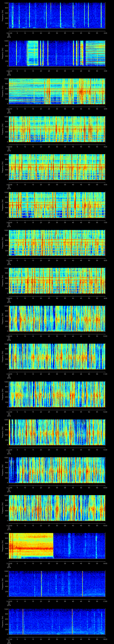Choose the spectrogram panel starting at 3:07:00
Screen dimensions: 114x644
[57, 243]
